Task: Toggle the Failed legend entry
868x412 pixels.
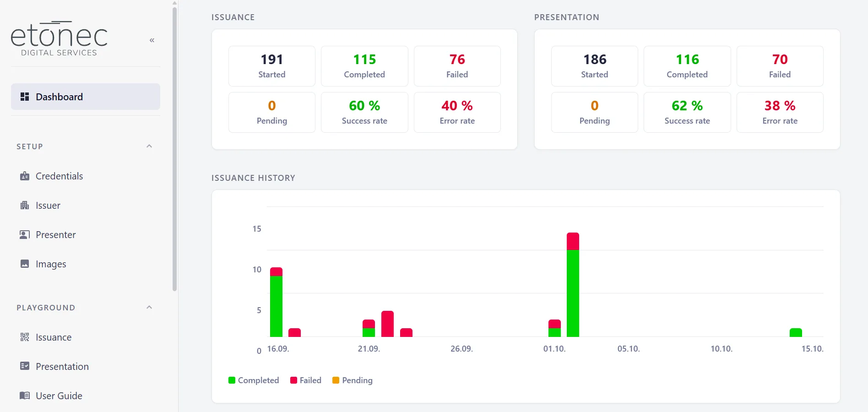Action: [306, 380]
